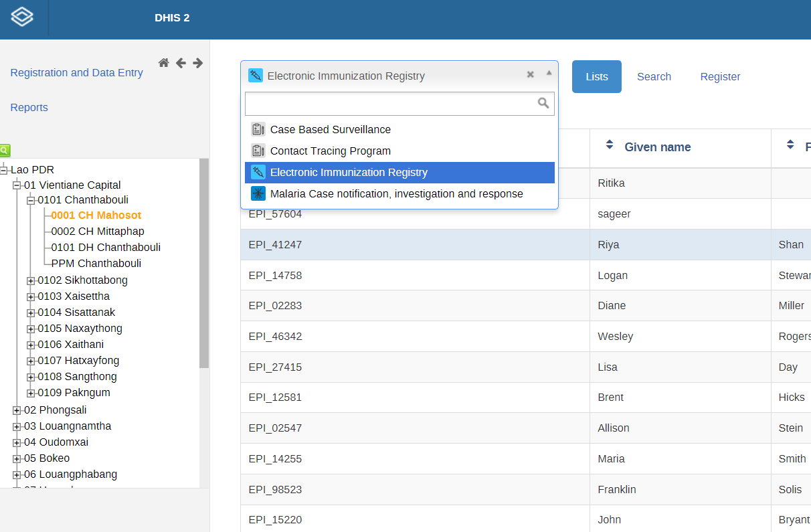This screenshot has width=811, height=532.
Task: Select 02 Phongsali in the tree
Action: [55, 410]
